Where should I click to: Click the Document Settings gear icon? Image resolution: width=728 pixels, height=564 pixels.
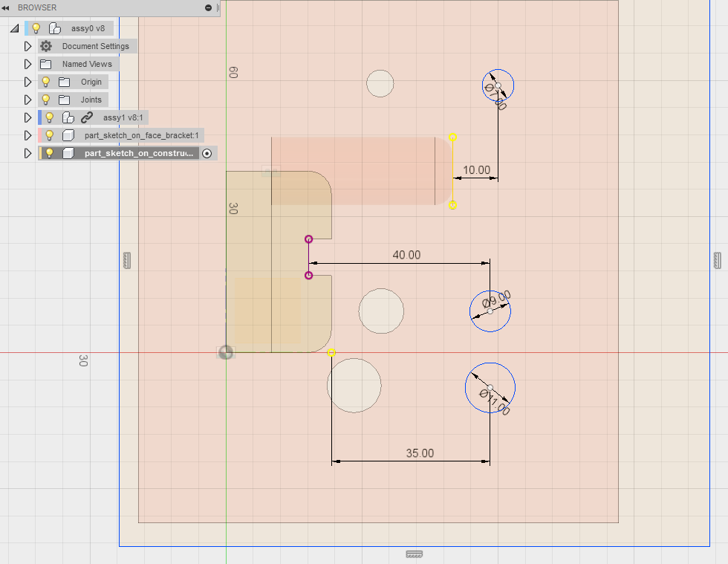[46, 45]
